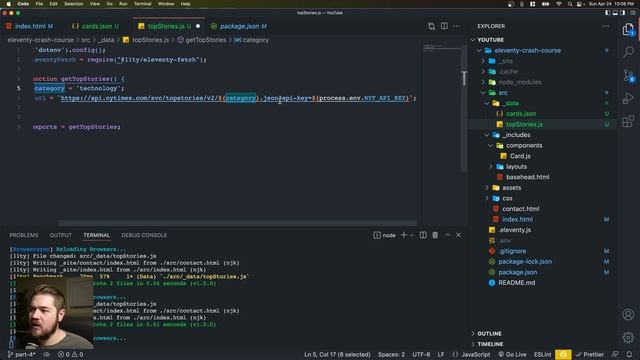640x360 pixels.
Task: Open Explorer view in activity bar
Action: point(628,29)
